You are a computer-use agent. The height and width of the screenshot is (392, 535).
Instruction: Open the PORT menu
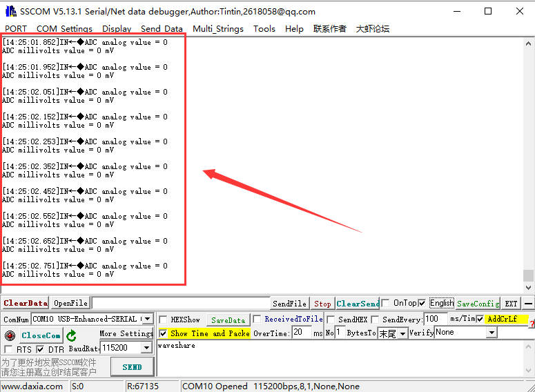[x=16, y=29]
